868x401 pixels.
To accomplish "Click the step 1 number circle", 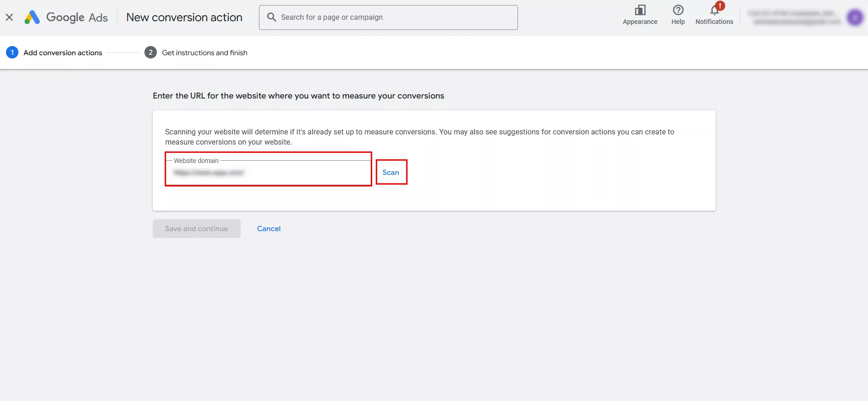I will click(x=12, y=52).
